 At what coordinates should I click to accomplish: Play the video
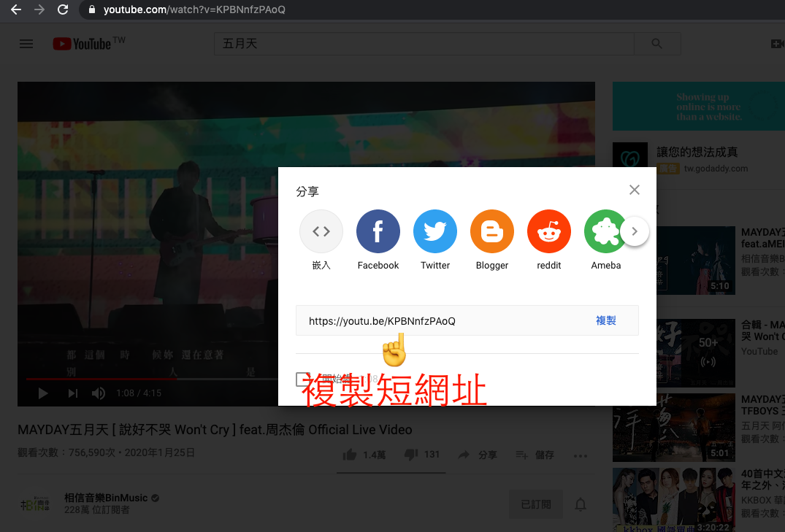click(x=43, y=393)
